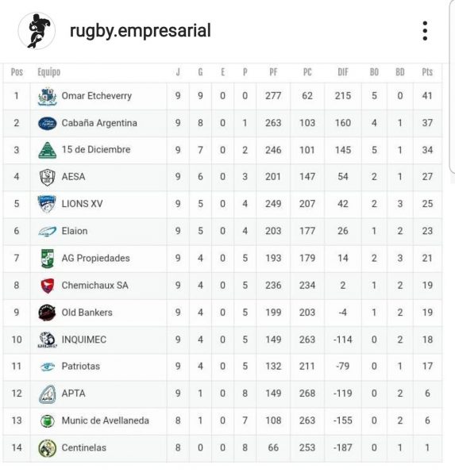The image size is (455, 476).
Task: Open the rugby.empresarial profile picture
Action: pos(37,31)
